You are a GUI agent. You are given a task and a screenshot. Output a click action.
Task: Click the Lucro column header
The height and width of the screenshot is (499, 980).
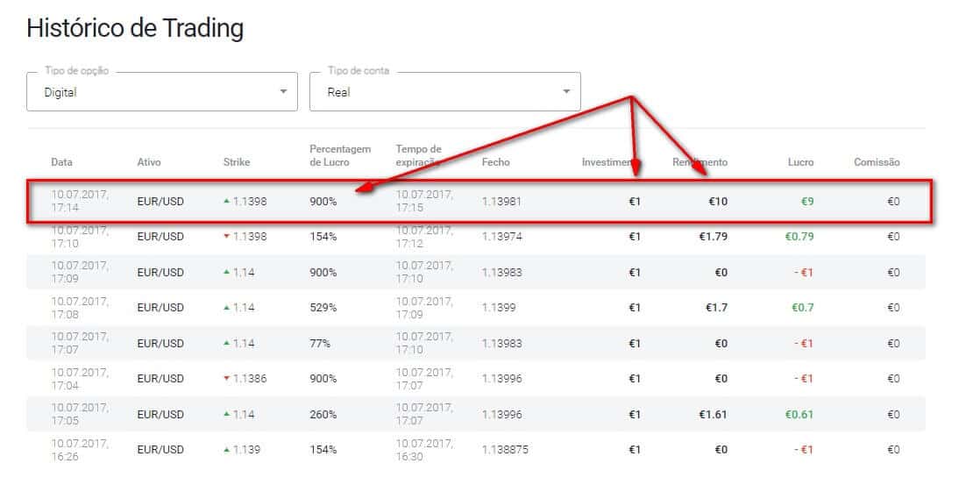[x=800, y=162]
